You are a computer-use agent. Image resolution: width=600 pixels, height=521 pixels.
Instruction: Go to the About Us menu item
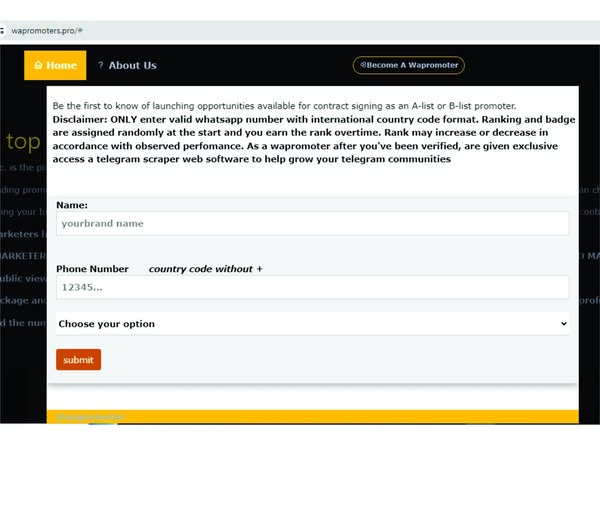tap(132, 66)
